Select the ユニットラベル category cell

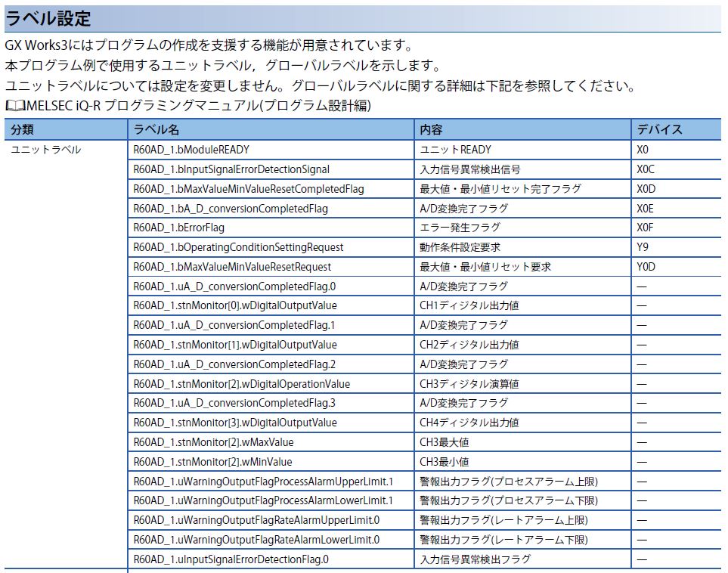pos(45,150)
